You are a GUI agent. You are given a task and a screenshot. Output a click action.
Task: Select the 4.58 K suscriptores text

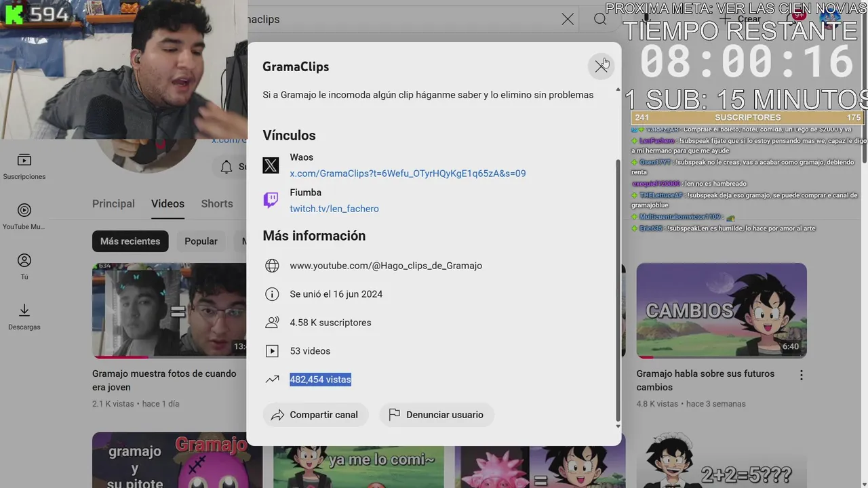(330, 323)
